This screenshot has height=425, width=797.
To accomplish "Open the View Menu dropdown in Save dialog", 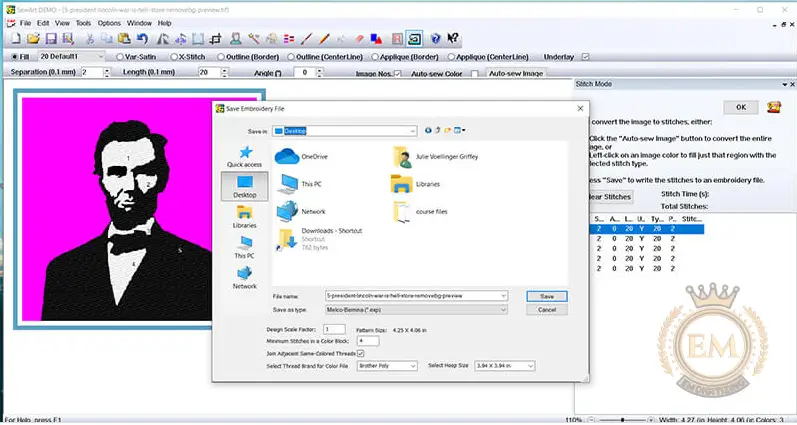I will pos(459,131).
